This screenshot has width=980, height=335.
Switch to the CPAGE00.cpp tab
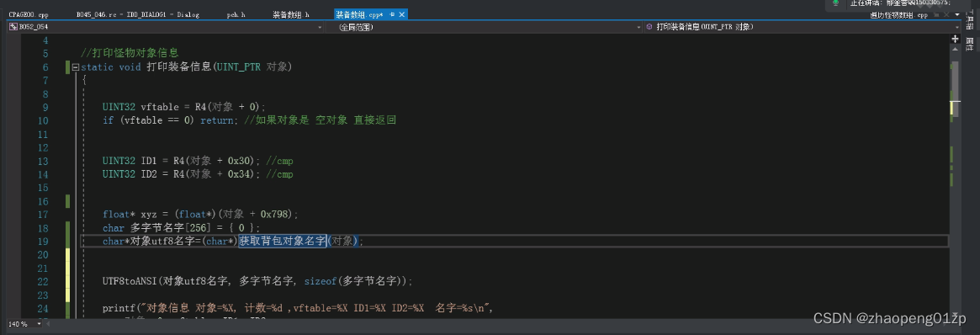point(29,14)
